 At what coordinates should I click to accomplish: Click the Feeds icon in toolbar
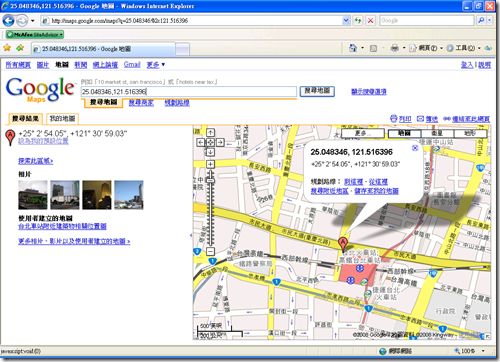373,49
